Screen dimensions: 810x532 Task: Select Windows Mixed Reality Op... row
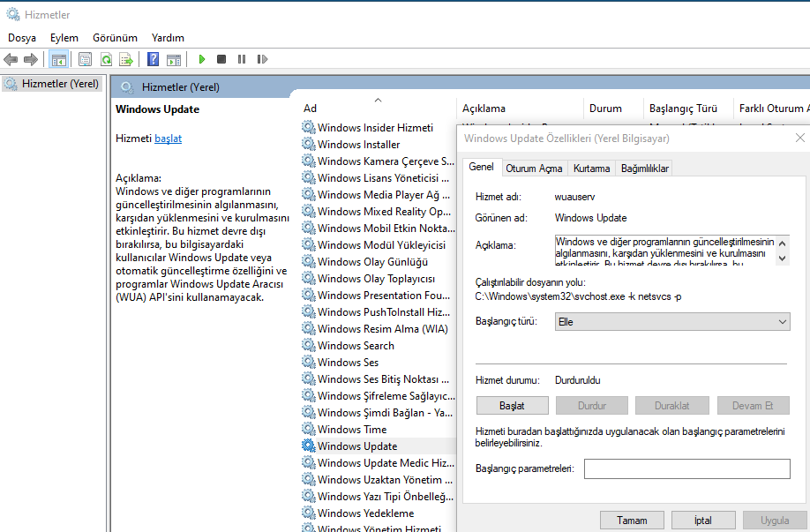click(x=379, y=211)
